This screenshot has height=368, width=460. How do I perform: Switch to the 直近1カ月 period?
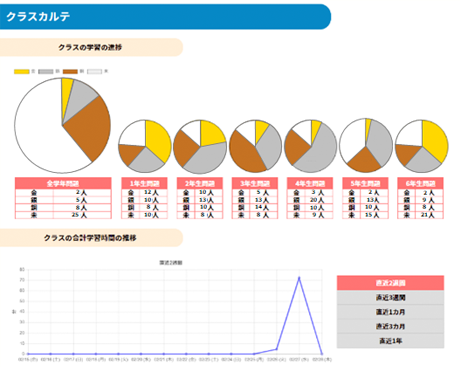390,312
